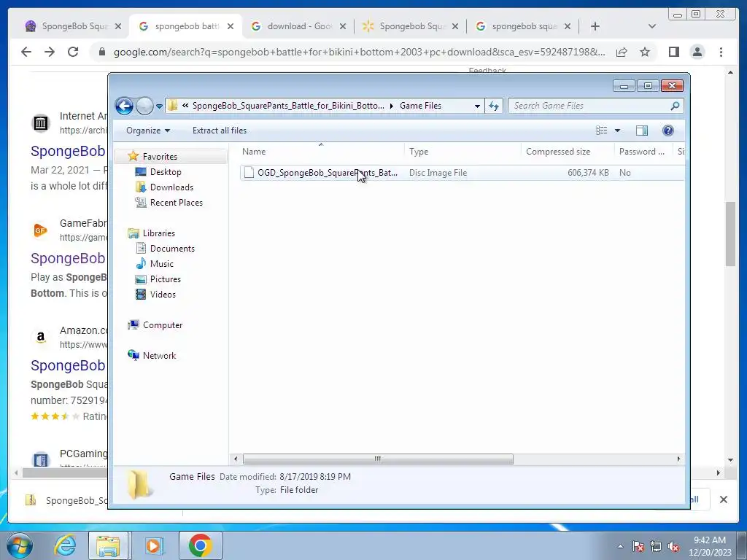Screen dimensions: 747x560
Task: Close the Chrome downloads bar
Action: tap(723, 499)
